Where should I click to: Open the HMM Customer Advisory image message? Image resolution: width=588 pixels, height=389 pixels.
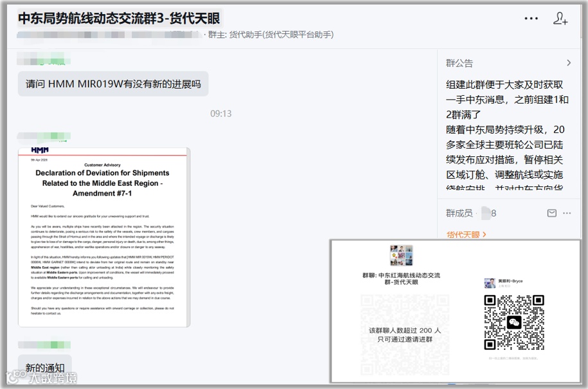click(x=104, y=237)
